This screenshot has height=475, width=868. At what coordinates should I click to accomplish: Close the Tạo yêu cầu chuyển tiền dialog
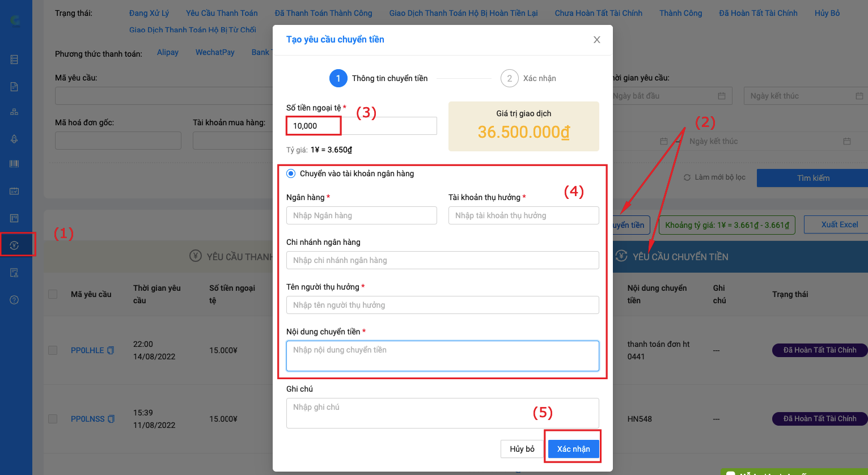click(596, 40)
